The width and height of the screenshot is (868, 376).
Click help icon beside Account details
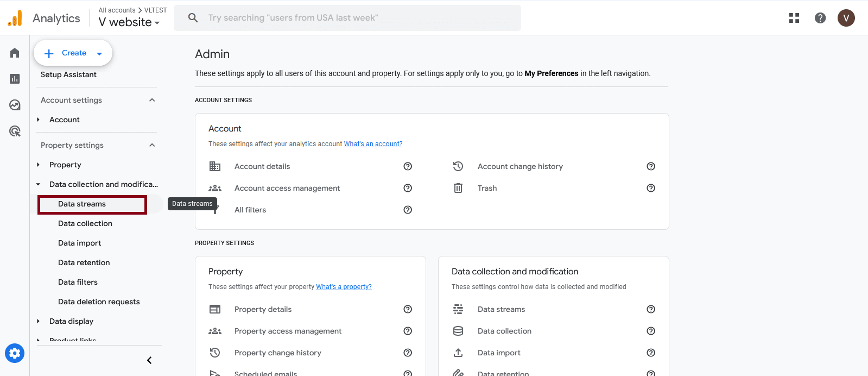coord(408,166)
